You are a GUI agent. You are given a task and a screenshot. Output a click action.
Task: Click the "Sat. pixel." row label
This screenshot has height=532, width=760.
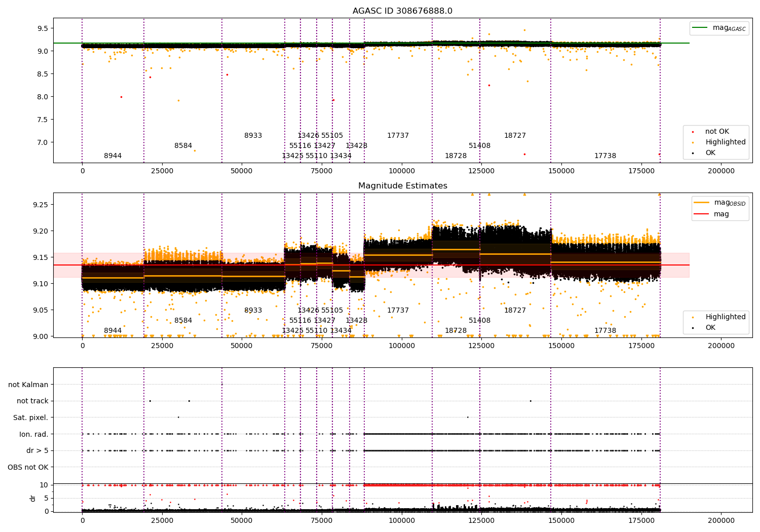[x=31, y=418]
